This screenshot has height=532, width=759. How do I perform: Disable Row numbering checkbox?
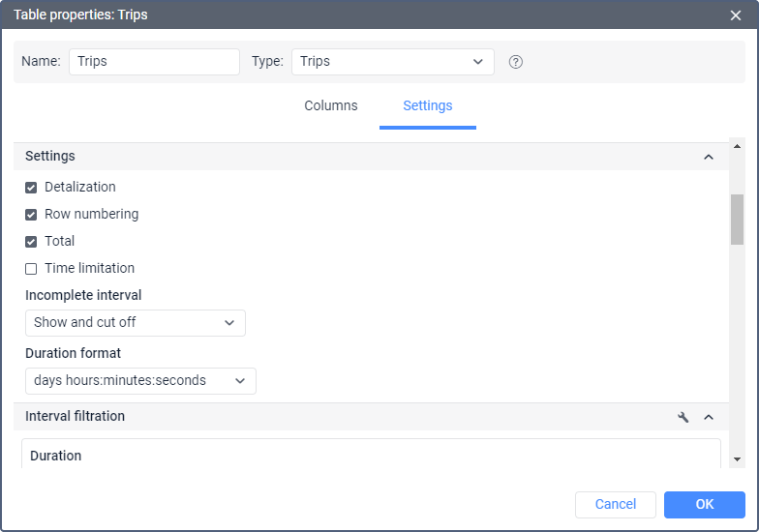[31, 215]
